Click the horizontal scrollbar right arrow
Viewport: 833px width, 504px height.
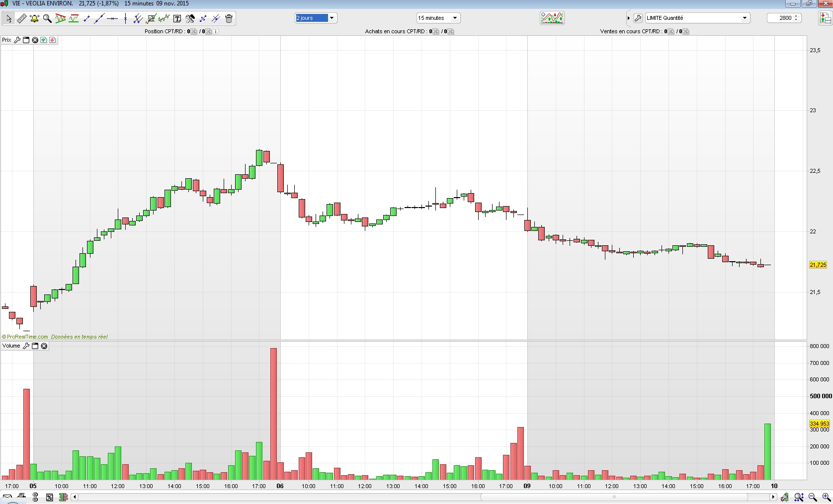773,497
